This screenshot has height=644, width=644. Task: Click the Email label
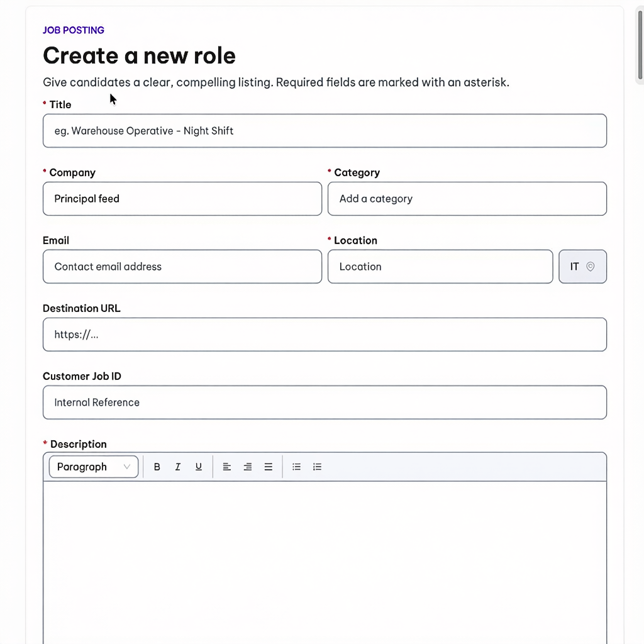pyautogui.click(x=56, y=241)
